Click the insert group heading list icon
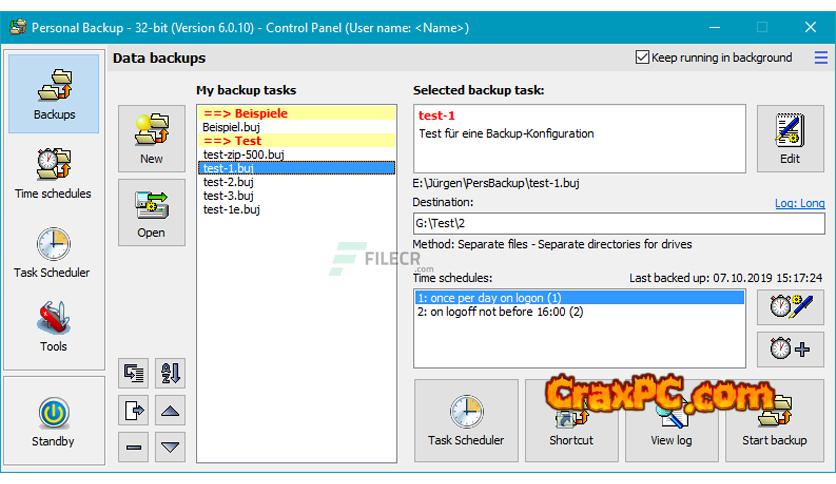Screen dimensions: 836x484 133,373
